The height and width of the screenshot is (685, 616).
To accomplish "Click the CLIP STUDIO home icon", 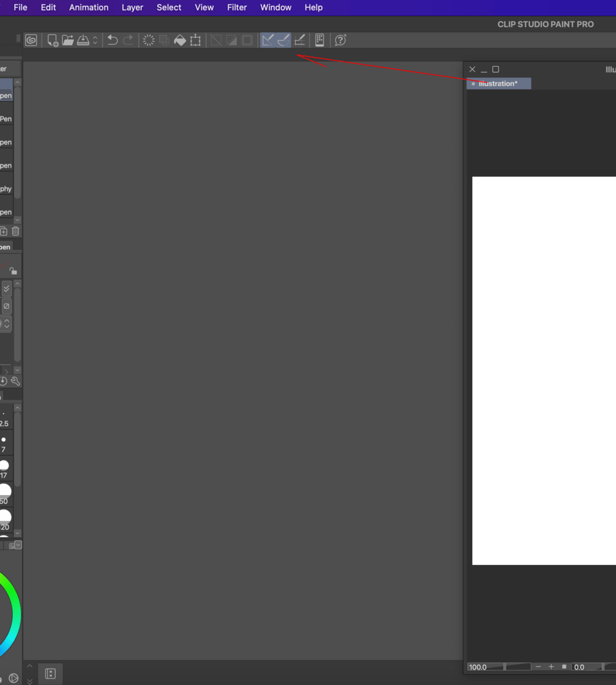I will 31,40.
